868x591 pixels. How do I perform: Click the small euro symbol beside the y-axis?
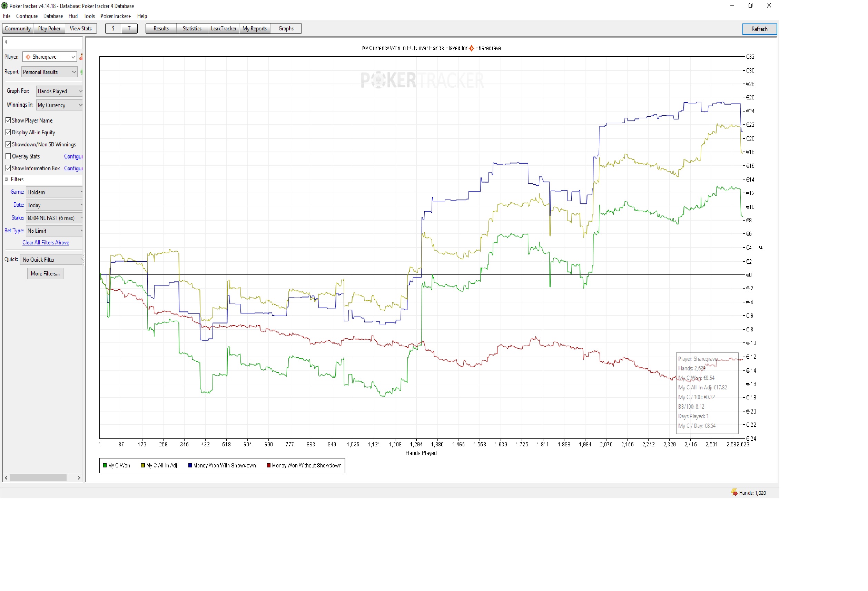click(761, 248)
